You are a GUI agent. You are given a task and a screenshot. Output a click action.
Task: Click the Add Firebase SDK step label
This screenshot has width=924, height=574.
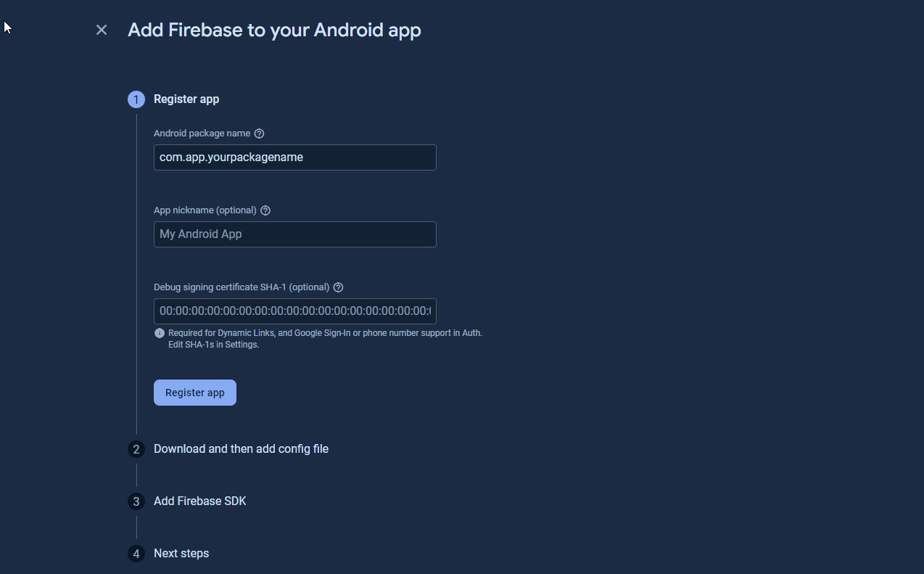pyautogui.click(x=199, y=501)
